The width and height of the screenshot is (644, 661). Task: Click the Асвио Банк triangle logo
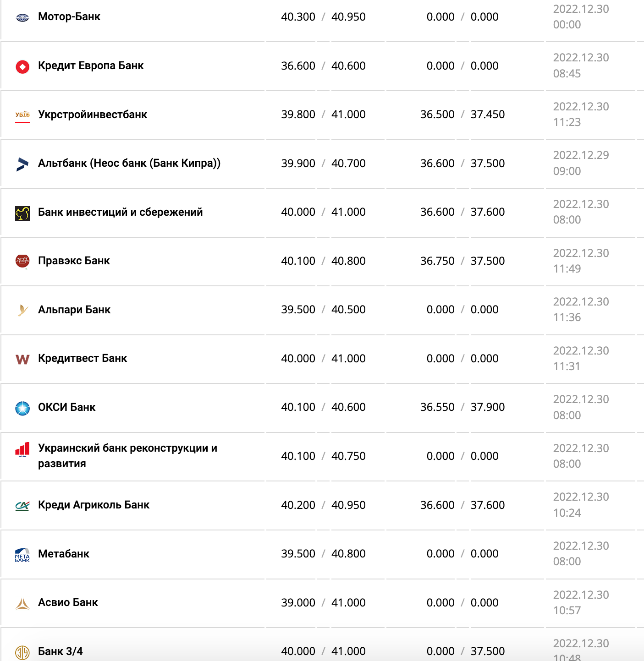(x=22, y=604)
